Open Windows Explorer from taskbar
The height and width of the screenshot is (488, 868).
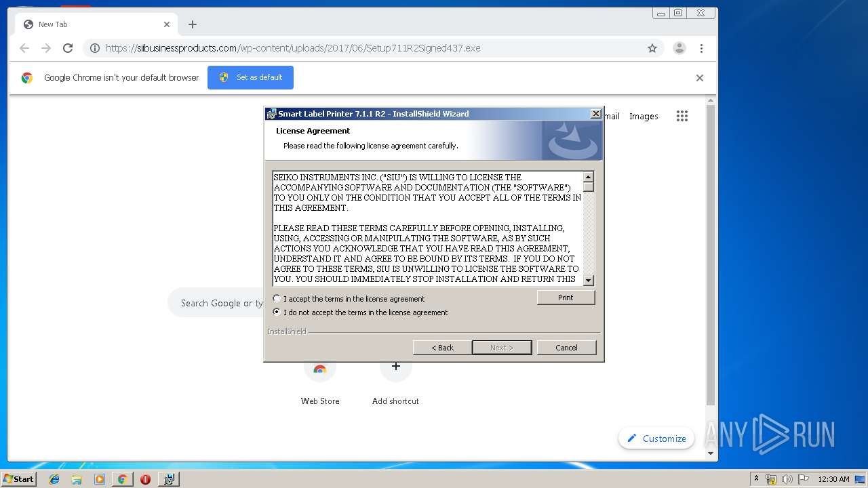click(77, 479)
